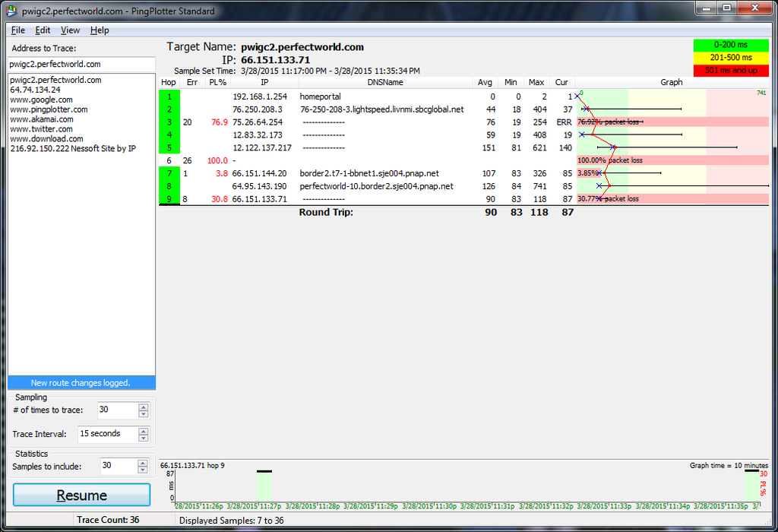
Task: Click the IP column header
Action: click(x=264, y=82)
